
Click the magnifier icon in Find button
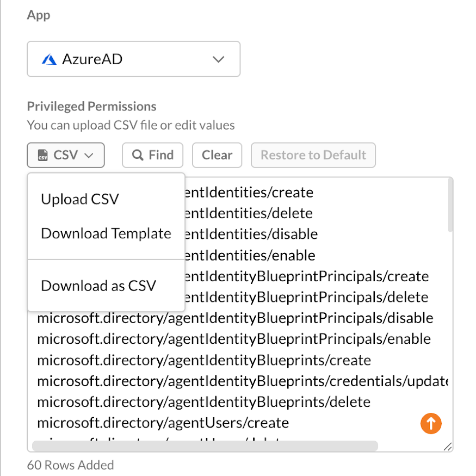pos(138,155)
